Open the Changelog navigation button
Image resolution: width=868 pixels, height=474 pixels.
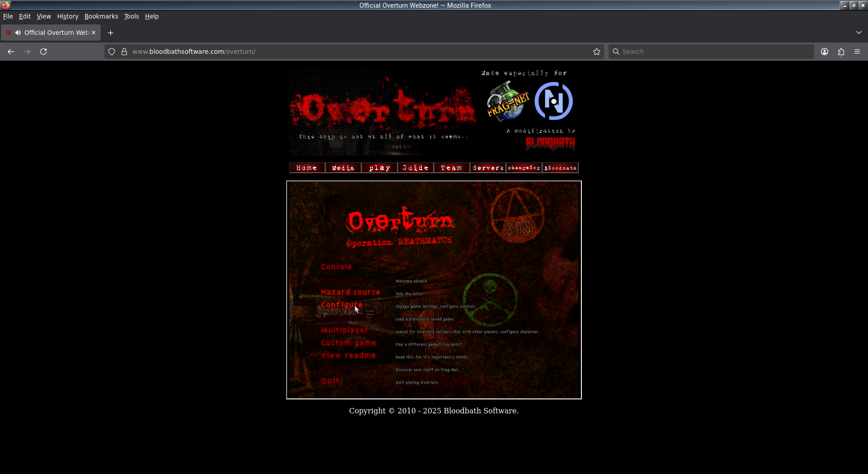524,168
